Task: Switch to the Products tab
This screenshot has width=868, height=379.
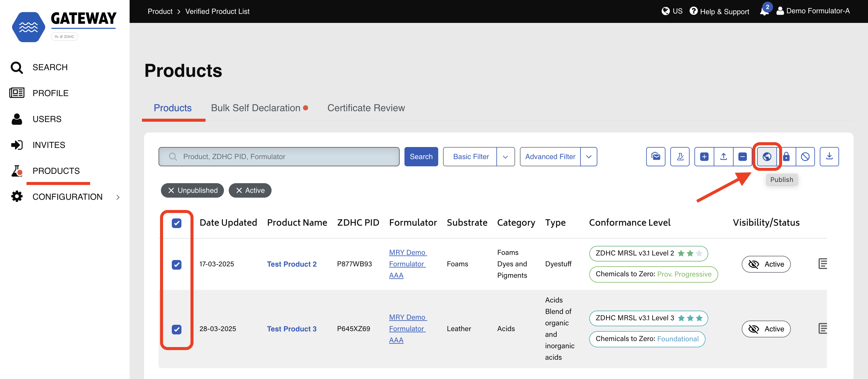Action: (x=172, y=108)
